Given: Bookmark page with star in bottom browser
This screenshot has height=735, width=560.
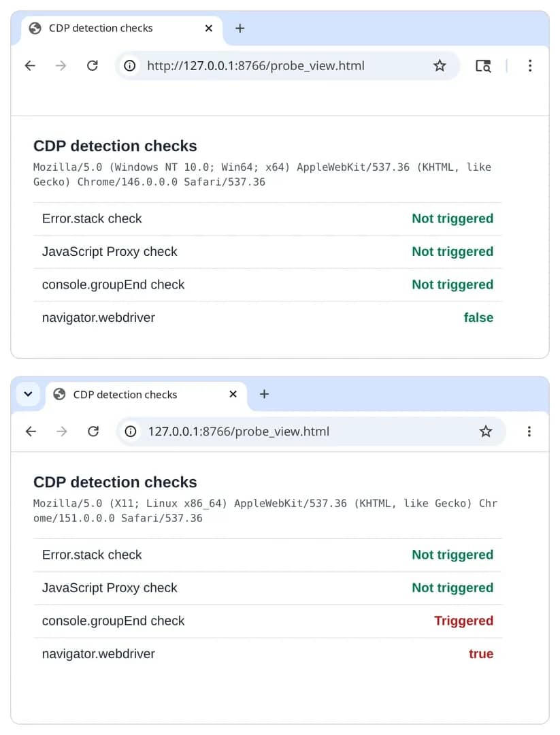Looking at the screenshot, I should tap(486, 431).
